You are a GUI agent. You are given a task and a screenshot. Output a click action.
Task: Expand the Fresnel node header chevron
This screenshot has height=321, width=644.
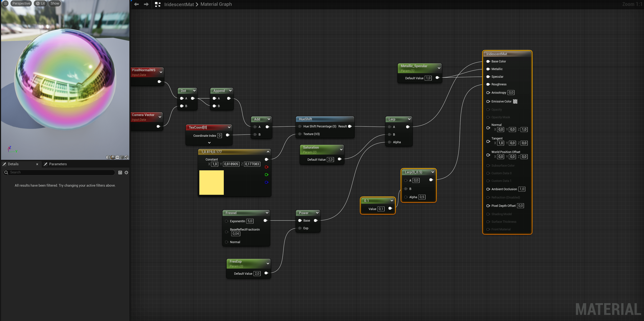(267, 213)
